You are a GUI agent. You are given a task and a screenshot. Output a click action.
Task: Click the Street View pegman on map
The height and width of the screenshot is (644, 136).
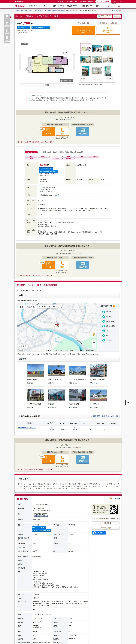coord(94,335)
